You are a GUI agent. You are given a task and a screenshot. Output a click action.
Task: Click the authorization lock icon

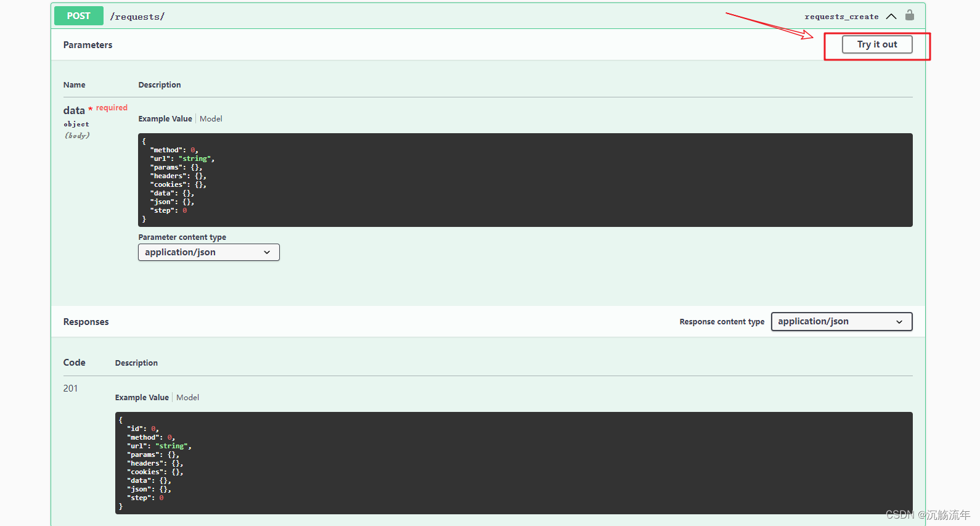(x=909, y=15)
